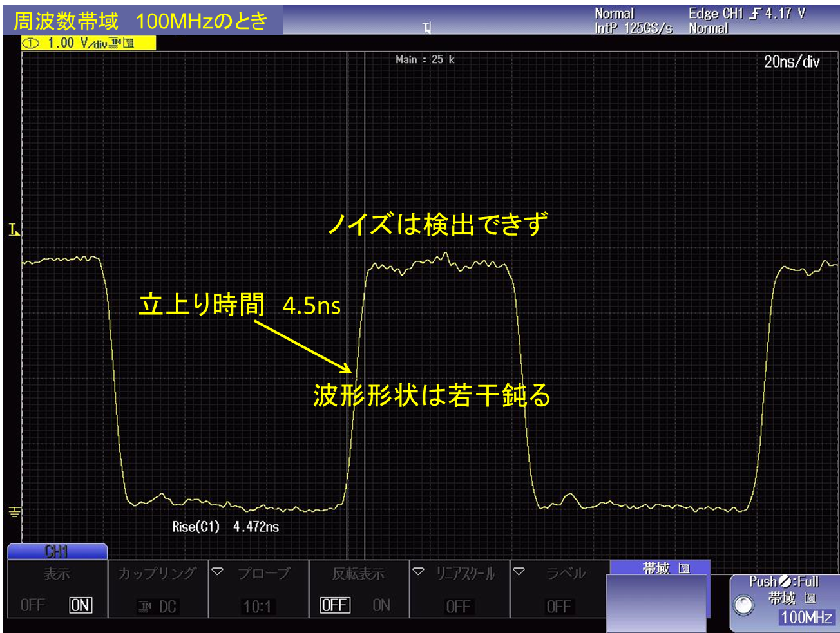
Task: Expand the ラベル label menu
Action: coord(519,572)
